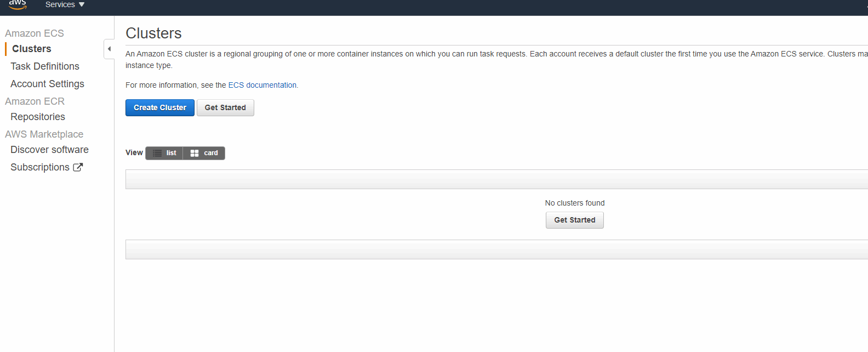
Task: Open Discover software under AWS Marketplace
Action: click(x=49, y=150)
